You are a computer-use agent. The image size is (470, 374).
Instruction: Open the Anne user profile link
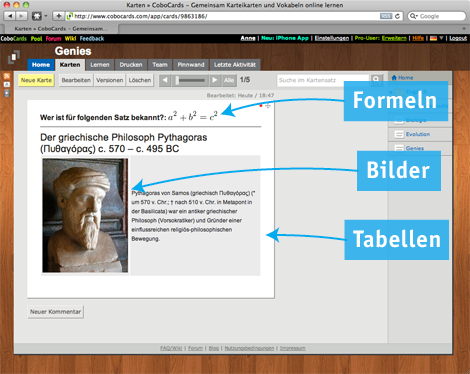248,38
